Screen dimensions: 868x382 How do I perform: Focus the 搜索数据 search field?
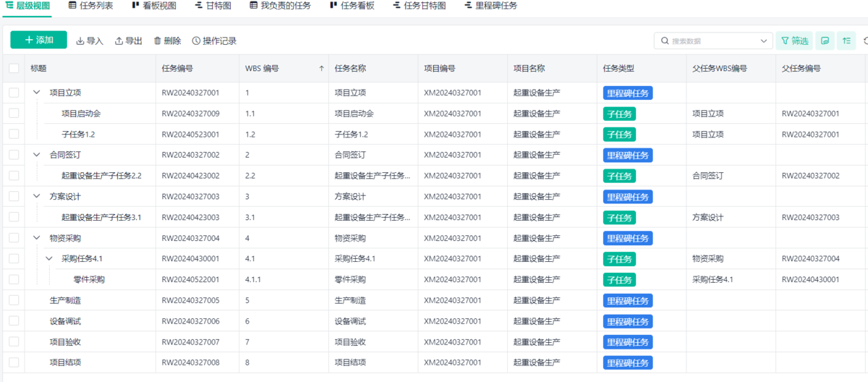pyautogui.click(x=709, y=41)
